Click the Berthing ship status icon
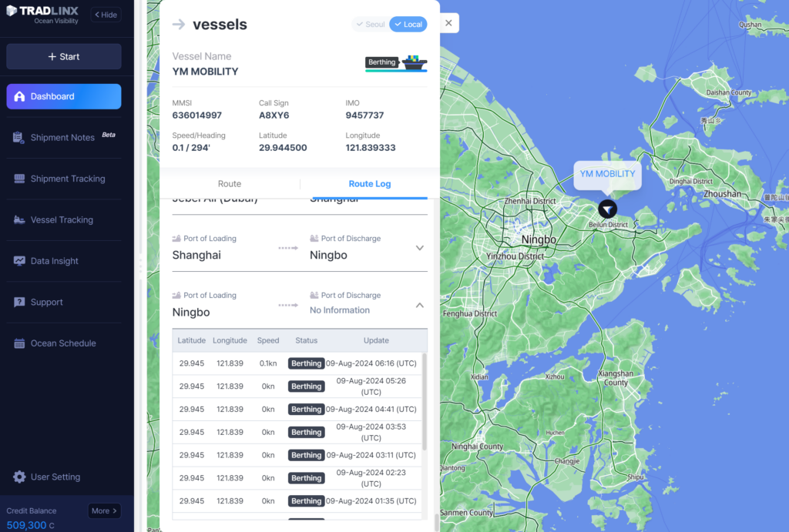789x532 pixels. pyautogui.click(x=415, y=63)
